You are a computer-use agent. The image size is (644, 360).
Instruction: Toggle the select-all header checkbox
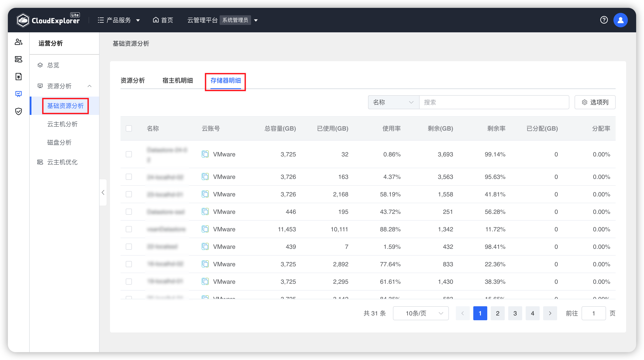[129, 129]
